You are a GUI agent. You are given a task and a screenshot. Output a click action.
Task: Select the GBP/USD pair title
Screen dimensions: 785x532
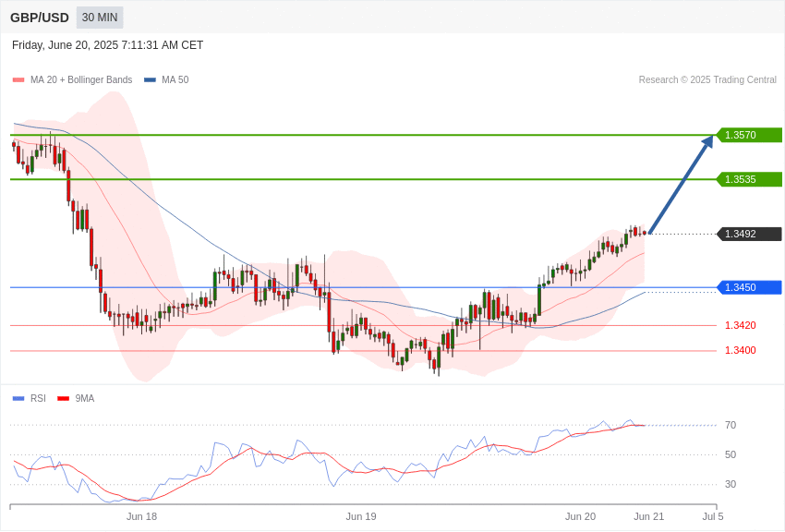click(40, 18)
